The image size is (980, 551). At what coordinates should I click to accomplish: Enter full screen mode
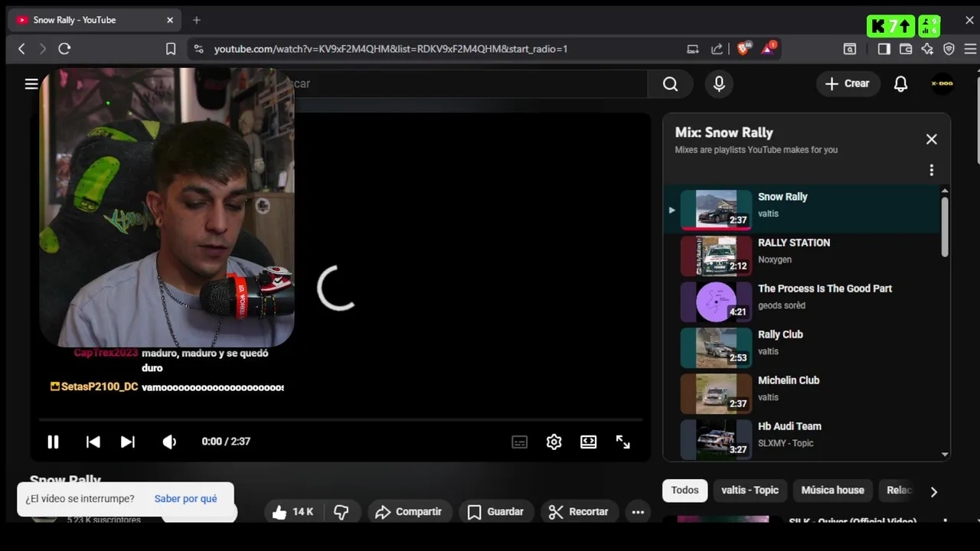tap(623, 442)
